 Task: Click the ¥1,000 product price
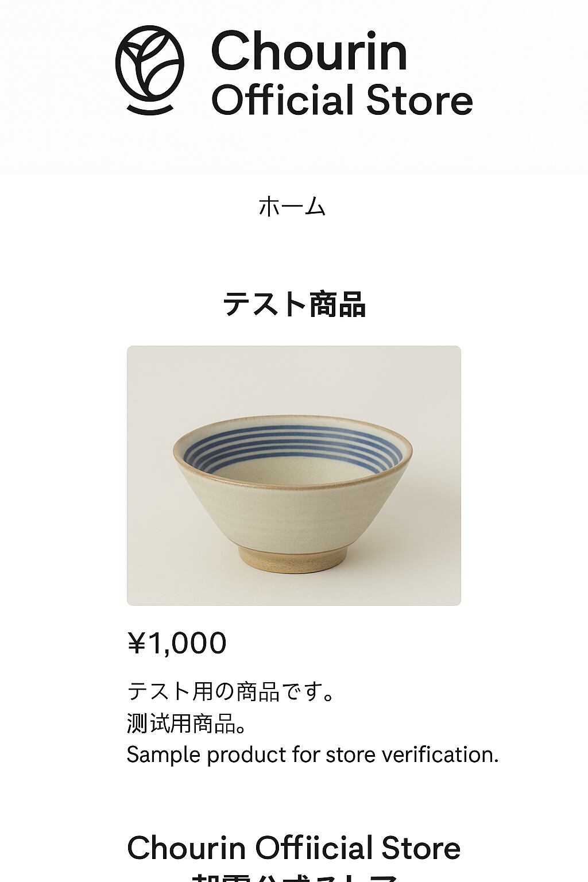point(177,643)
